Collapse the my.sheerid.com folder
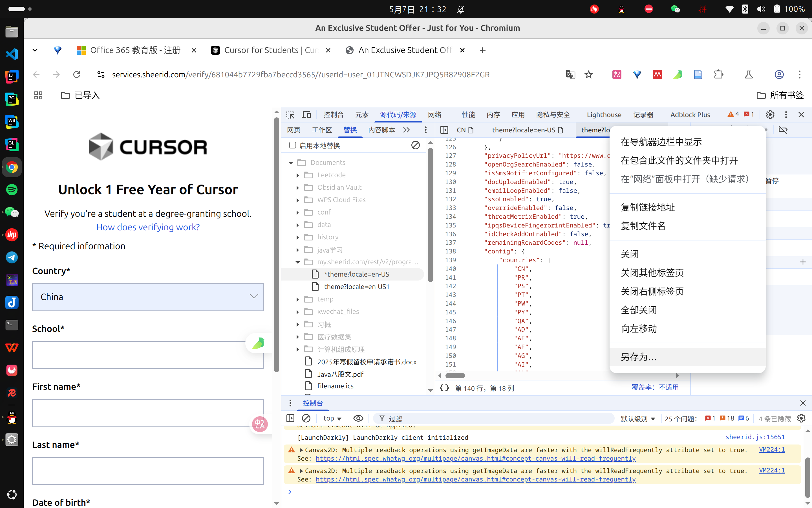The width and height of the screenshot is (812, 508). [298, 262]
